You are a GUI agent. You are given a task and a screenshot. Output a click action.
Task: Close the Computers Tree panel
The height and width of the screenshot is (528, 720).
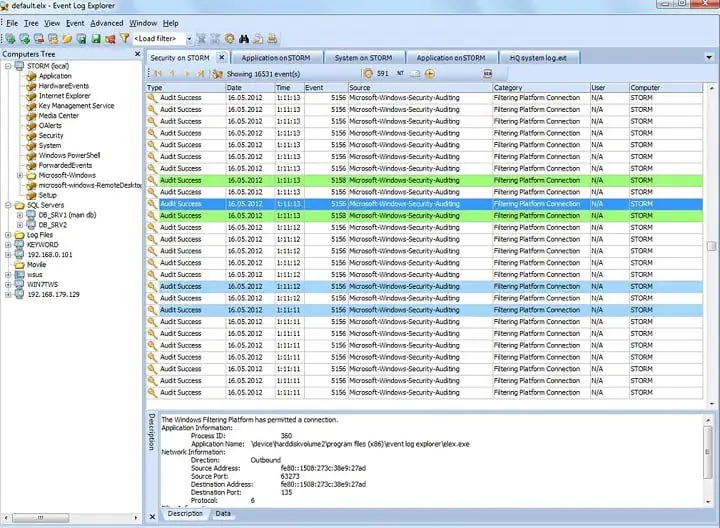pyautogui.click(x=137, y=54)
